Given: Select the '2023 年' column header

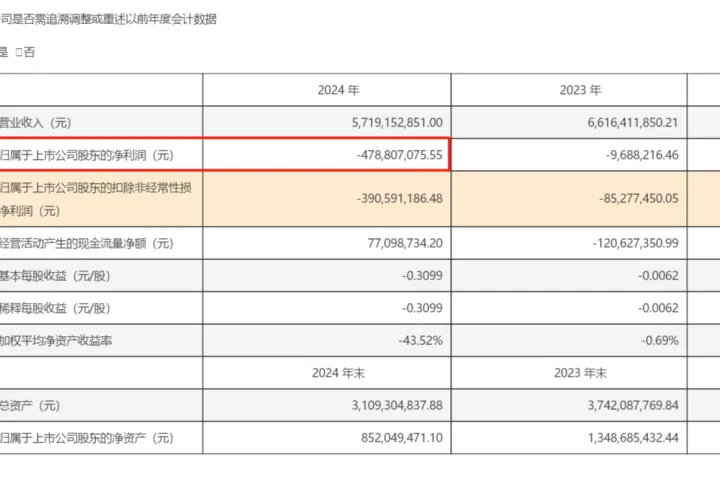Looking at the screenshot, I should [x=580, y=90].
